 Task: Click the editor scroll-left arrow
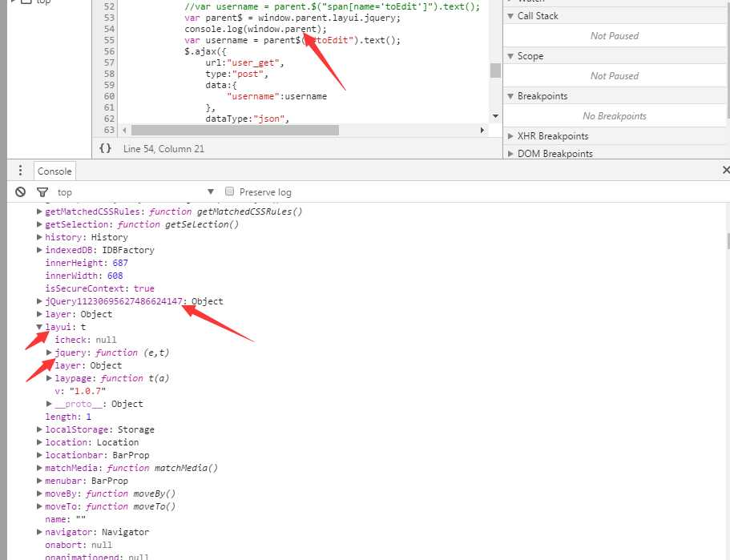124,130
